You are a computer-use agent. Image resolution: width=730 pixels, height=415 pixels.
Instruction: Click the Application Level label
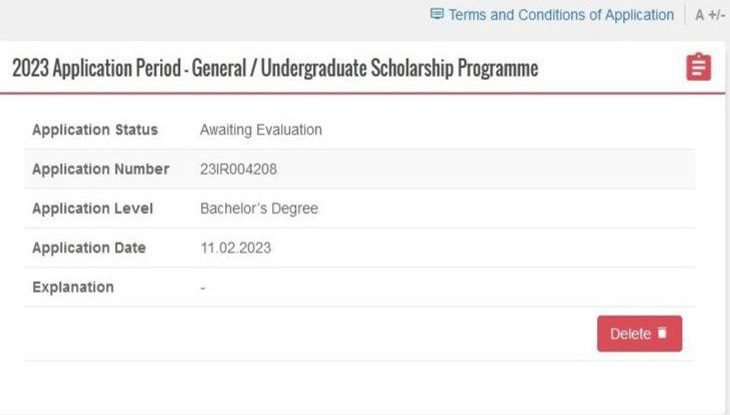(x=92, y=209)
